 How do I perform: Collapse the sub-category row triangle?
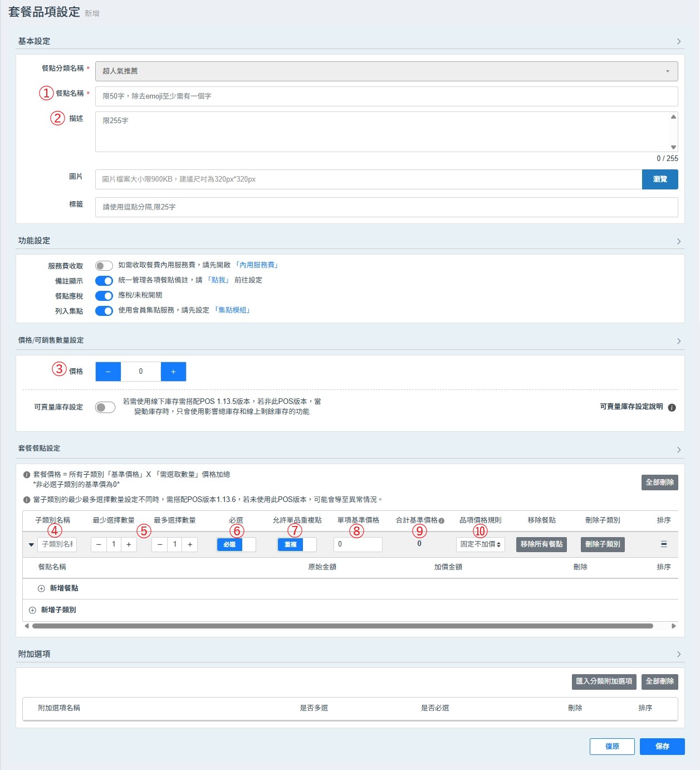[x=31, y=544]
